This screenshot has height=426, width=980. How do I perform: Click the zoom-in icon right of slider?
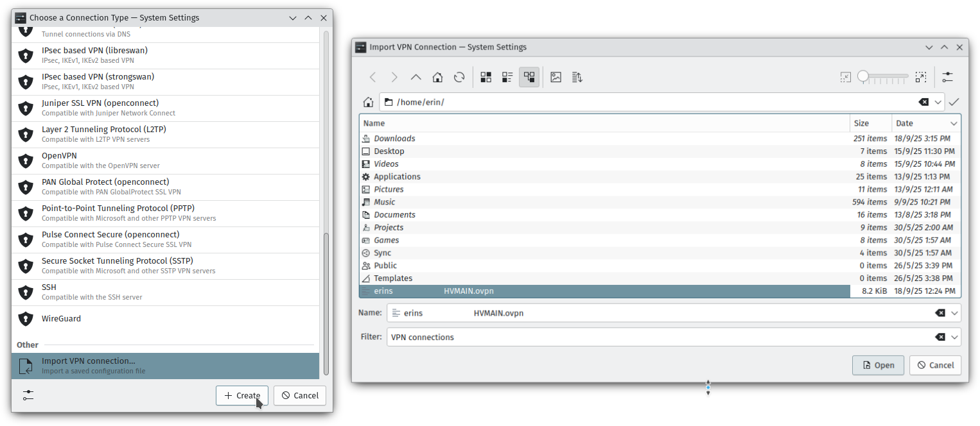tap(921, 77)
